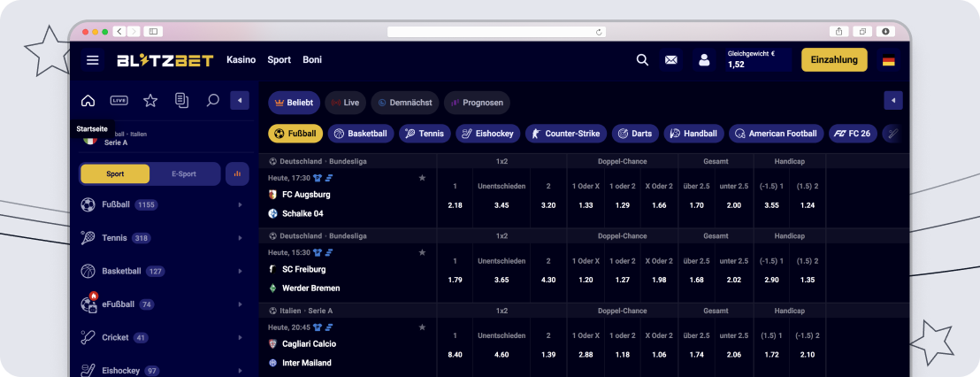Screen dimensions: 980x377
Task: Collapse the right panel arrow
Action: [x=893, y=101]
